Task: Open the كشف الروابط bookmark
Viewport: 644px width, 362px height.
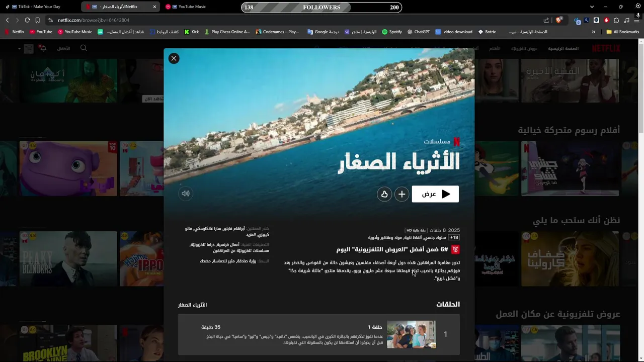Action: tap(164, 32)
